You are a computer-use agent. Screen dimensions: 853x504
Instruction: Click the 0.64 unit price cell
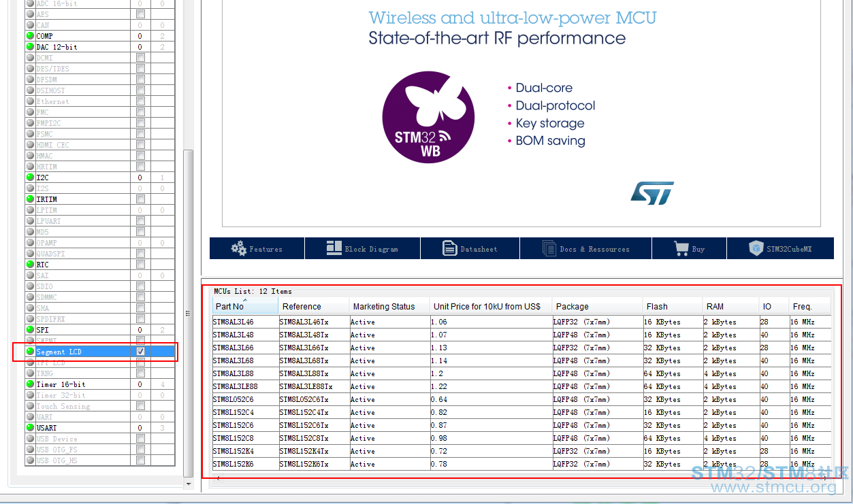[491, 399]
